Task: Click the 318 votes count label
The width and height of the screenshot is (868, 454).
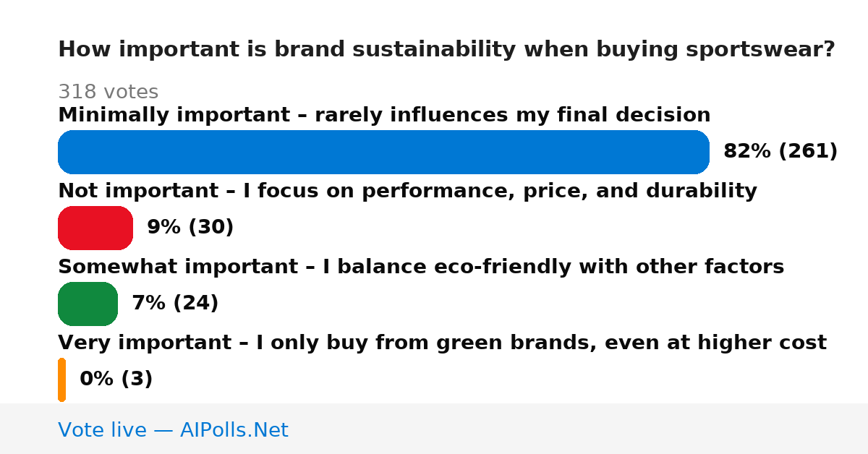Action: [108, 92]
